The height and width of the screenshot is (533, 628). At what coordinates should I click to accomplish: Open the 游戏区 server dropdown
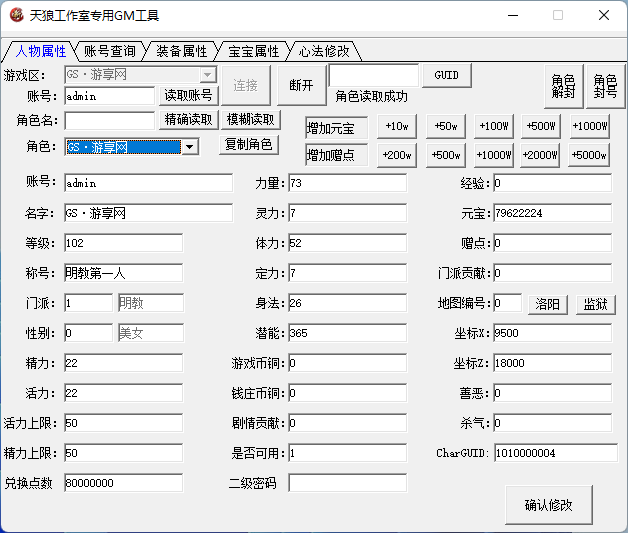click(207, 75)
